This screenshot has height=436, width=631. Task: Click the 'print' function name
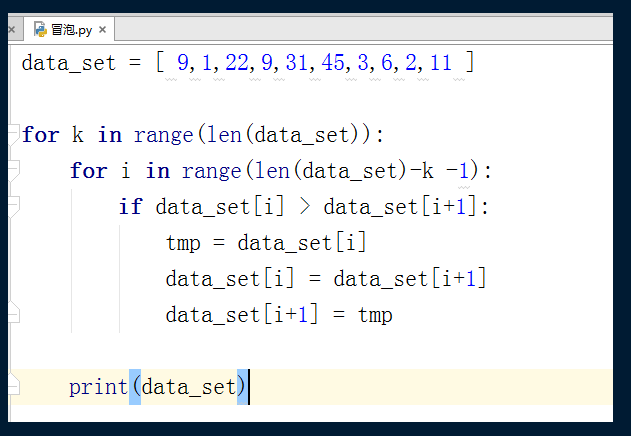(98, 387)
